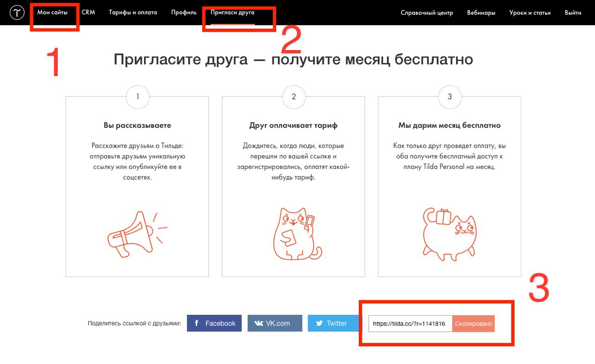Click Выйти to log out
The image size is (595, 364).
[x=573, y=13]
